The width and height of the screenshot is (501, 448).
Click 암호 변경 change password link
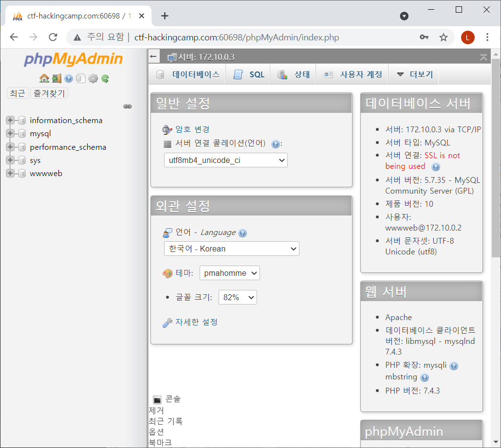tap(192, 129)
